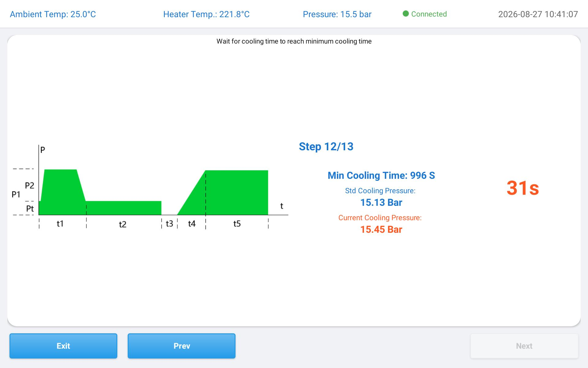
Task: Click the 15.13 Bar value
Action: [381, 202]
